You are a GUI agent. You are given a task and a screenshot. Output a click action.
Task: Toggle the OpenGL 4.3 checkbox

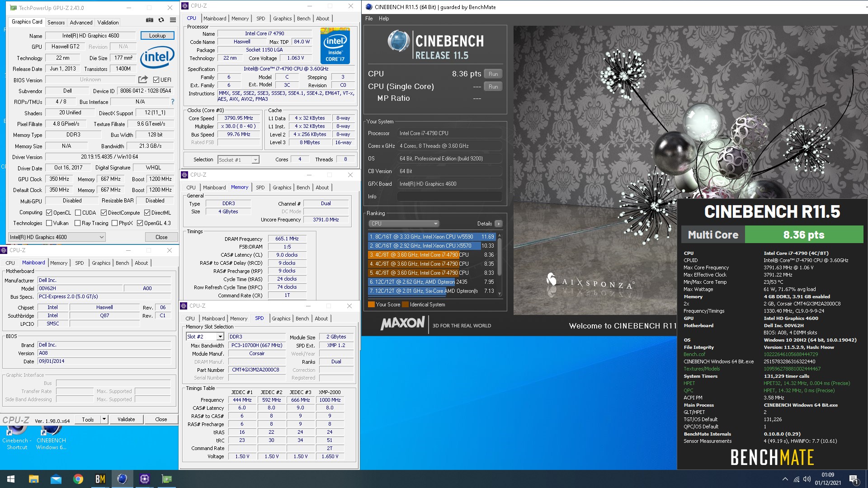click(x=140, y=223)
